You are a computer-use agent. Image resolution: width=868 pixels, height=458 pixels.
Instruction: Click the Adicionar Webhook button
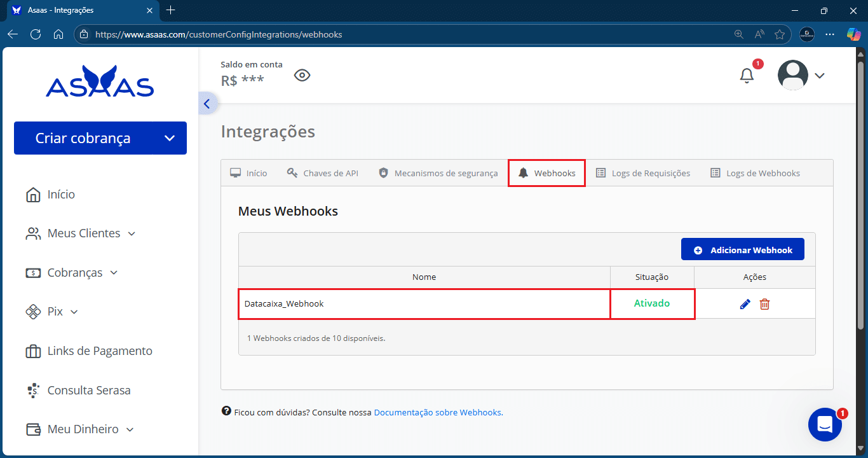click(742, 249)
